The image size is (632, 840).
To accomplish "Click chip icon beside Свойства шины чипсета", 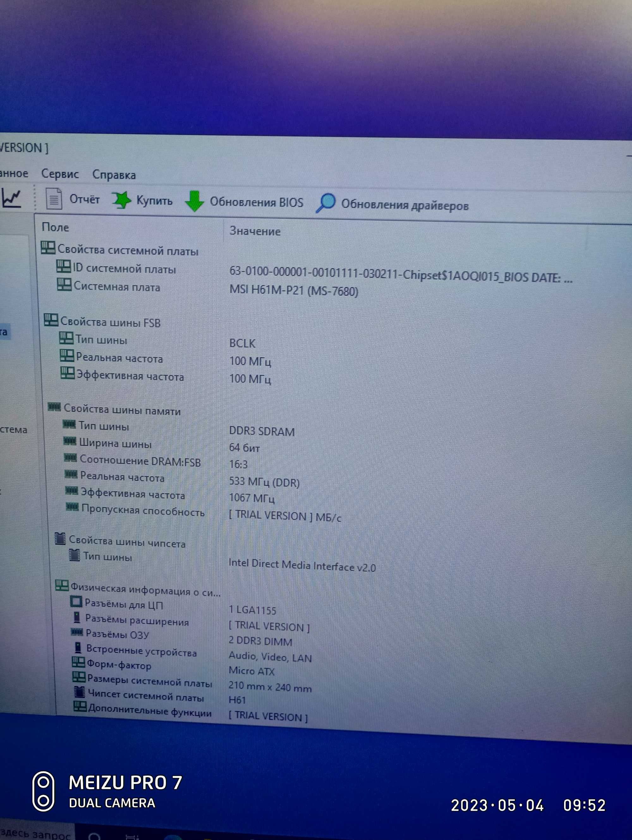I will click(x=60, y=538).
